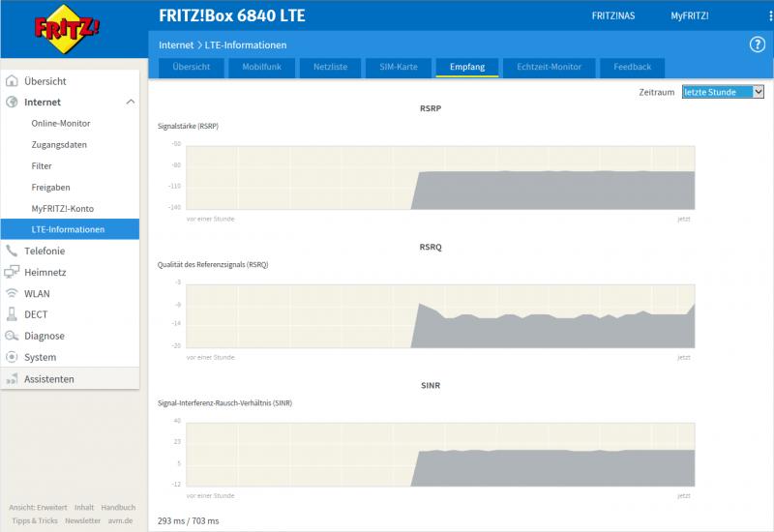Image resolution: width=774 pixels, height=532 pixels.
Task: Open the help question mark icon
Action: point(758,44)
